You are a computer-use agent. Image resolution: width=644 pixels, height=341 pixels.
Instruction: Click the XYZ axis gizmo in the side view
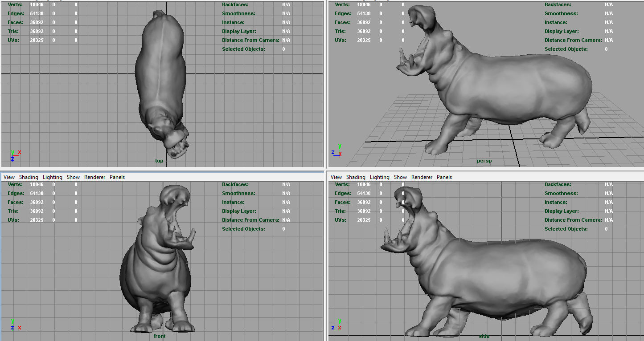(x=337, y=325)
